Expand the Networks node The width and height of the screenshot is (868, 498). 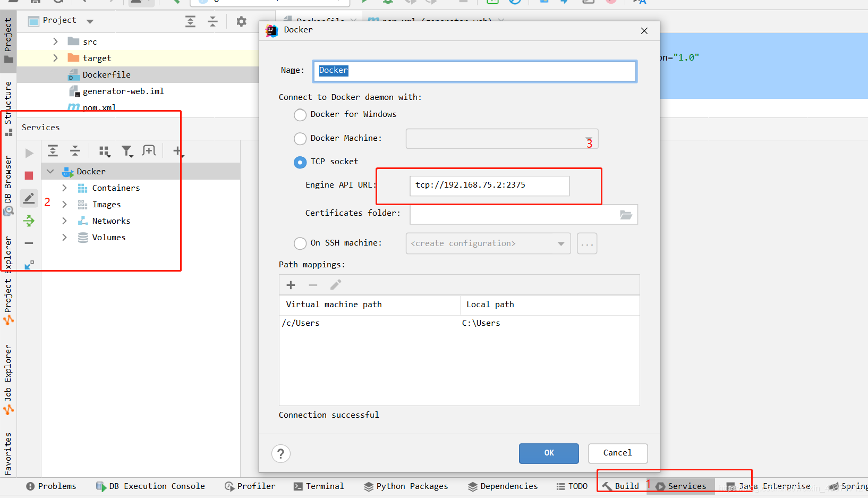pos(64,221)
